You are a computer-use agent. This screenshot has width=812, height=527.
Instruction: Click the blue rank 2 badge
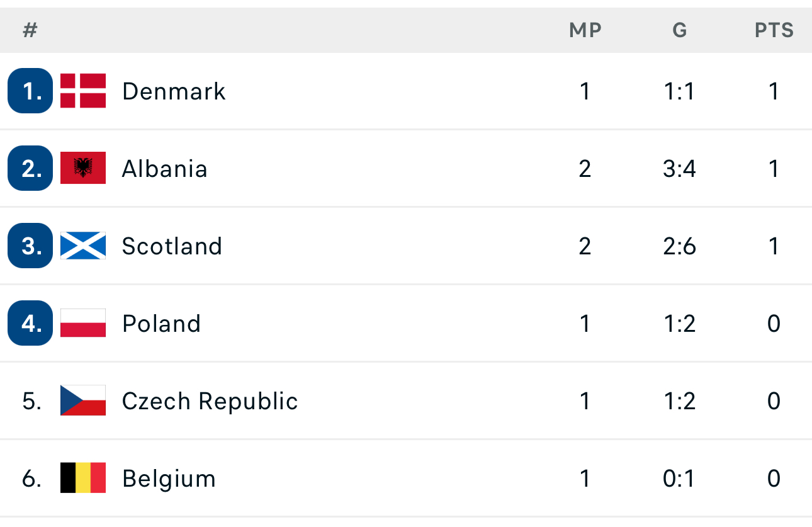coord(30,168)
